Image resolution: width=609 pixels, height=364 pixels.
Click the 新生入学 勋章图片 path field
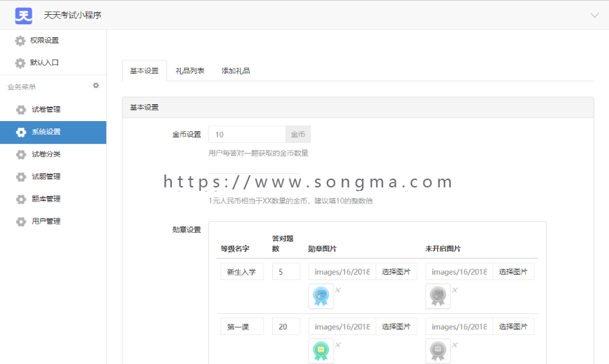pos(342,271)
